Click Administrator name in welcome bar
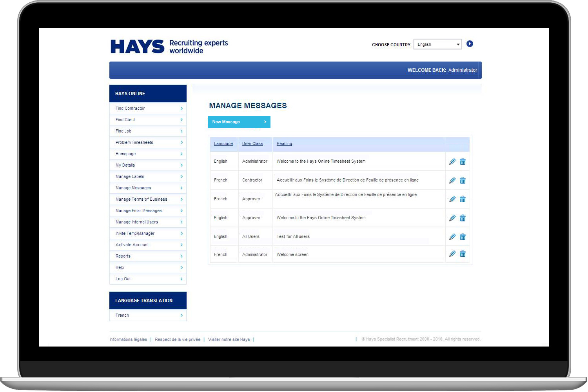Screen dimensions: 588x392 (463, 70)
